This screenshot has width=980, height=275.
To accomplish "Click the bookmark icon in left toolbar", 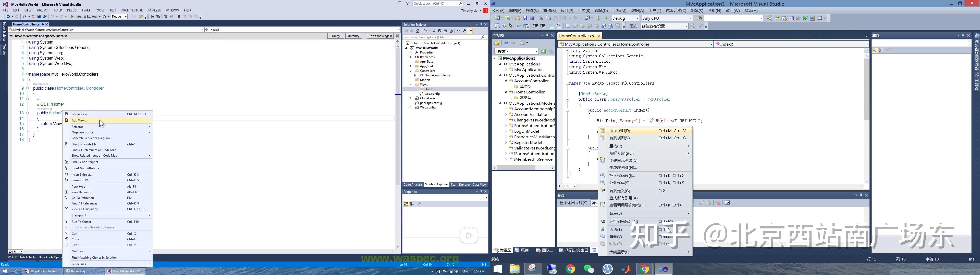I will click(x=179, y=17).
